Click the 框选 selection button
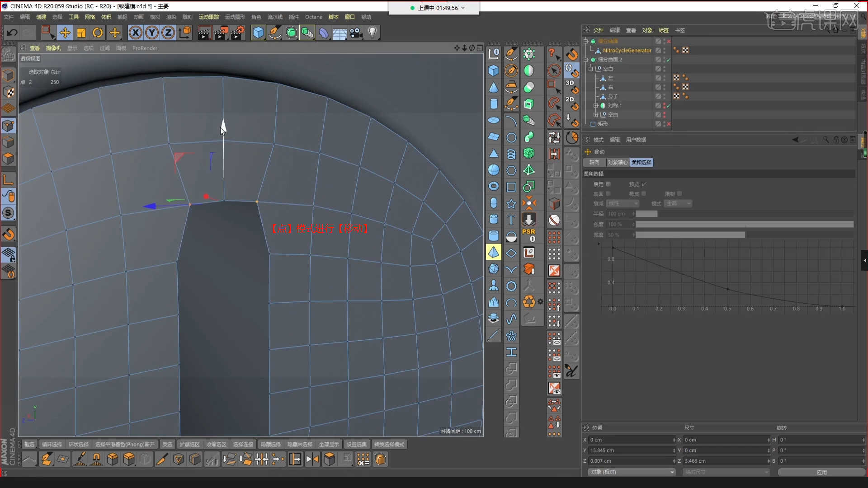The image size is (868, 488). 29,444
